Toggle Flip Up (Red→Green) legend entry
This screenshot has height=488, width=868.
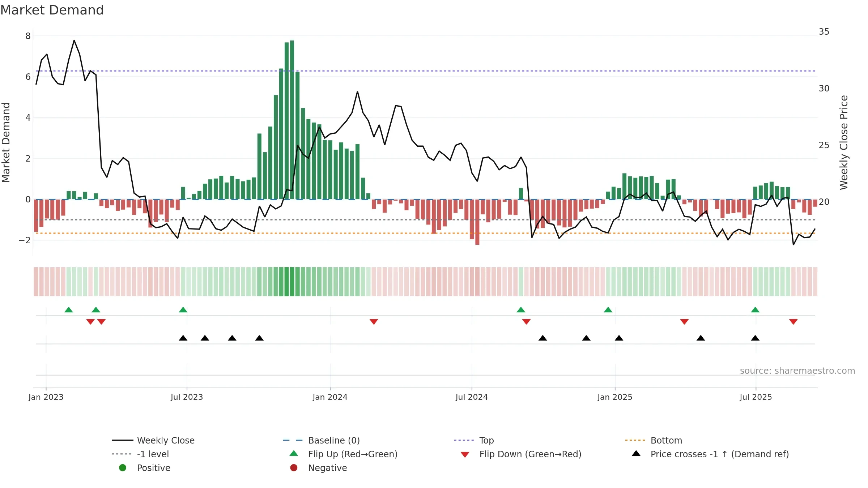[344, 454]
